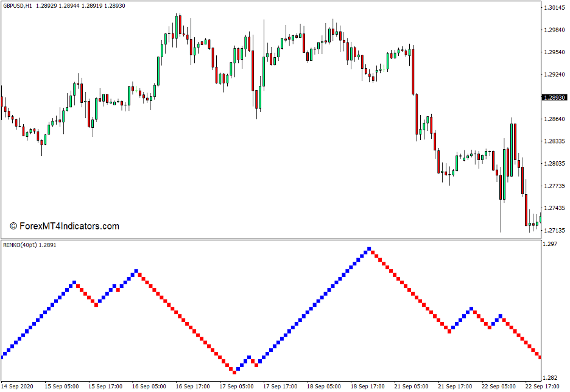
Task: Click the 1.27135 price axis label
Action: [x=554, y=231]
